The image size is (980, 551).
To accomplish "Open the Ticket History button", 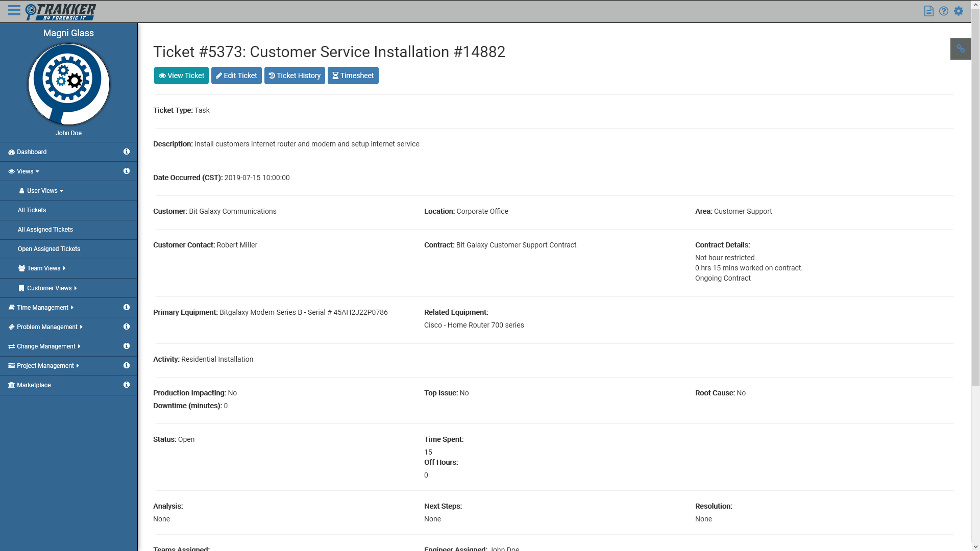I will 295,76.
